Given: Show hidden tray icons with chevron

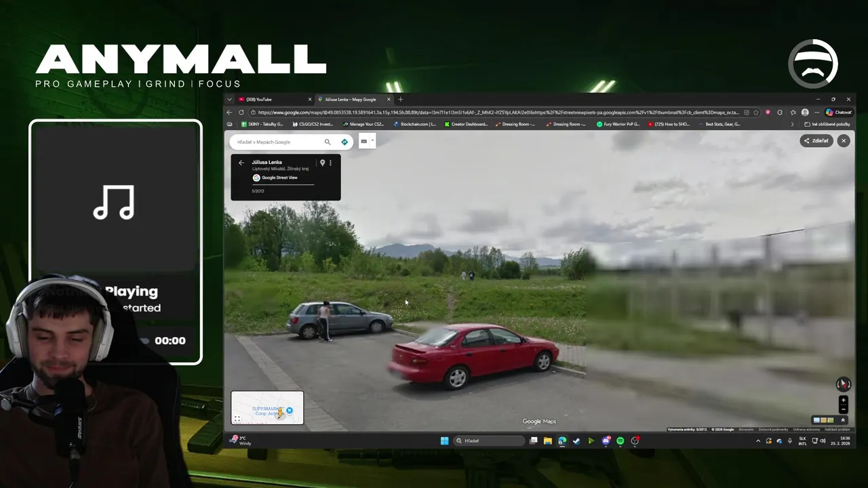Looking at the screenshot, I should (x=758, y=441).
